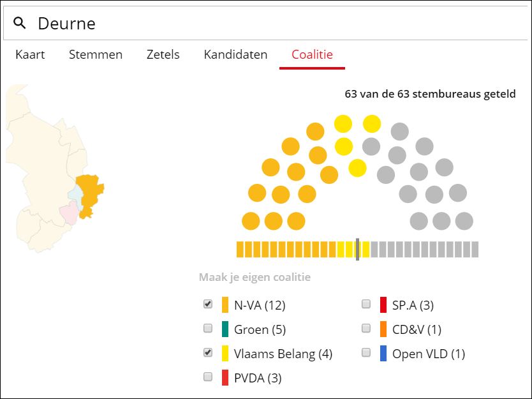The image size is (532, 399).
Task: Select the Coalitie tab
Action: pos(312,54)
